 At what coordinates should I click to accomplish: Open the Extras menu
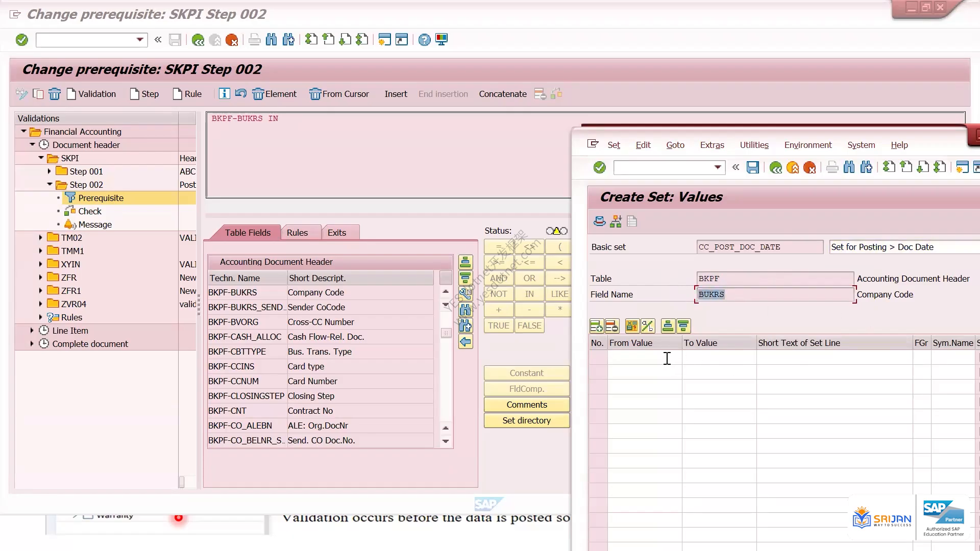[x=712, y=145]
